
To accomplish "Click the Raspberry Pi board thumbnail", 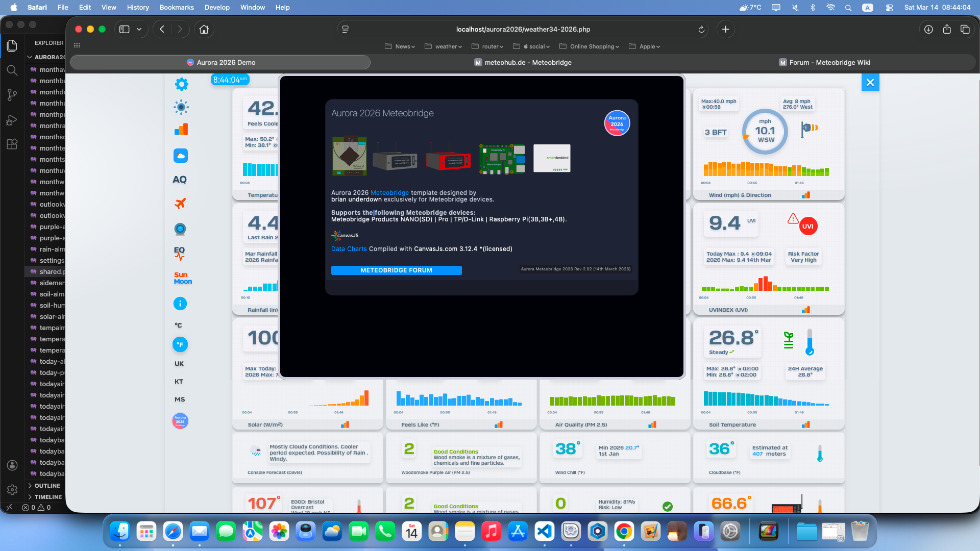I will tap(502, 158).
